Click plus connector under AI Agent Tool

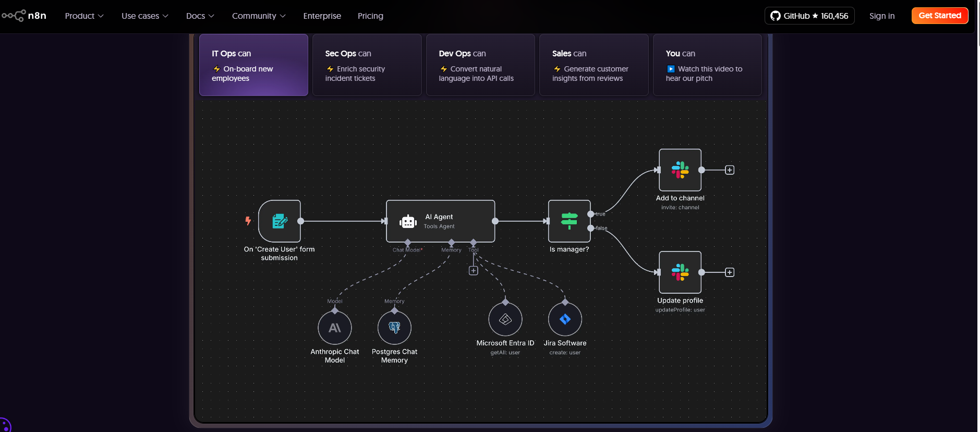click(473, 271)
